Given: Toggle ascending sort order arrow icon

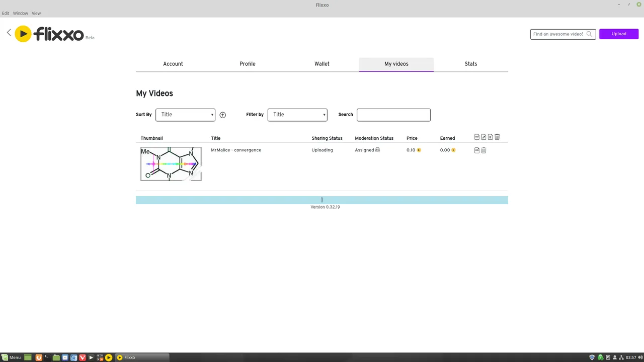Looking at the screenshot, I should coord(222,115).
